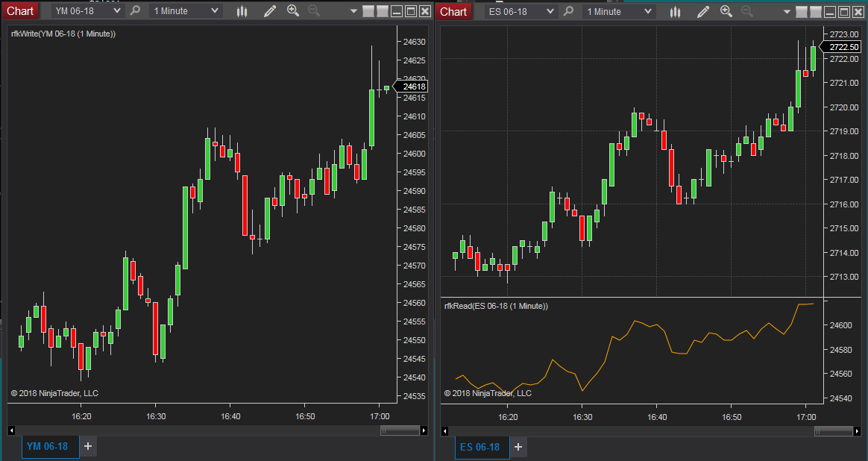Click scroll-right arrow in the YM chart scrollbar
This screenshot has height=461, width=868.
[x=424, y=430]
